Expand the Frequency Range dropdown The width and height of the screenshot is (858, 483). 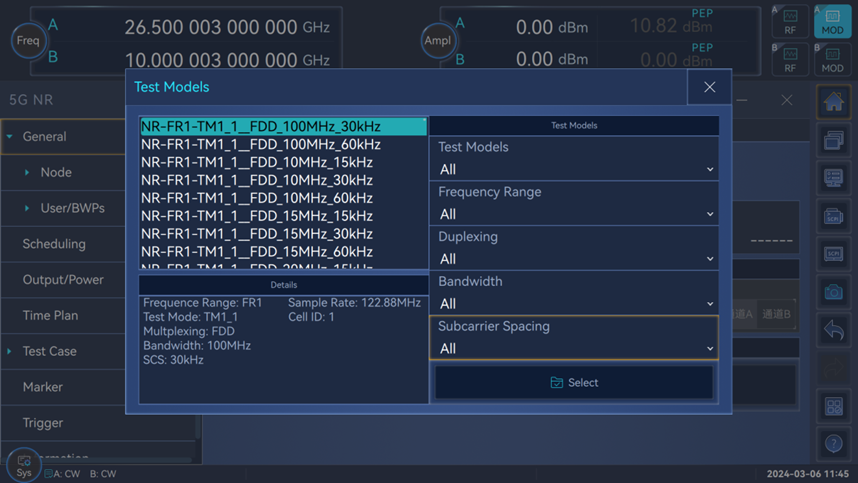coord(574,214)
